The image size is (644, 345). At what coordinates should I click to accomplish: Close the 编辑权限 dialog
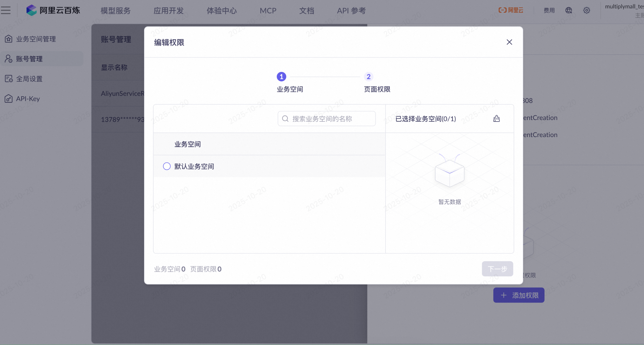(509, 42)
